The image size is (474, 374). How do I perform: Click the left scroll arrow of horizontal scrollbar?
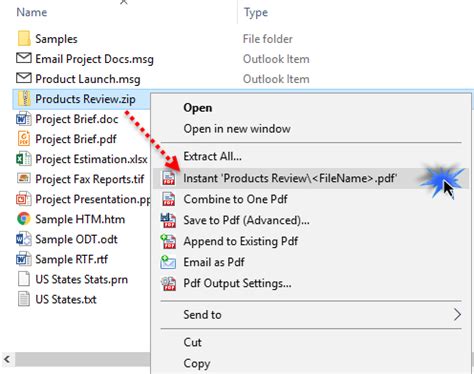7,360
